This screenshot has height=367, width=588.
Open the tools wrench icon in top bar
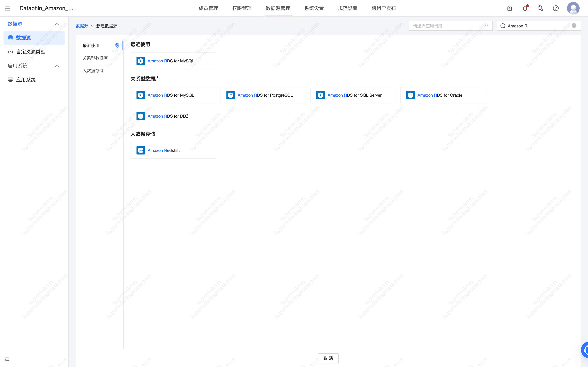tap(540, 8)
